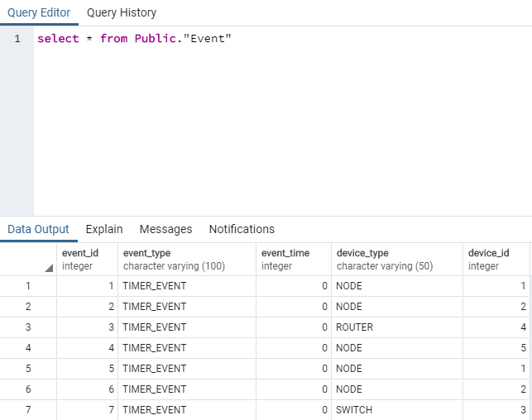Select the Data Output tab

tap(38, 229)
